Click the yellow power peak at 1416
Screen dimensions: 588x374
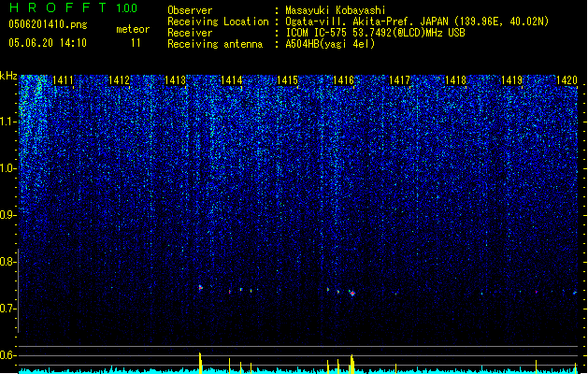[x=352, y=364]
